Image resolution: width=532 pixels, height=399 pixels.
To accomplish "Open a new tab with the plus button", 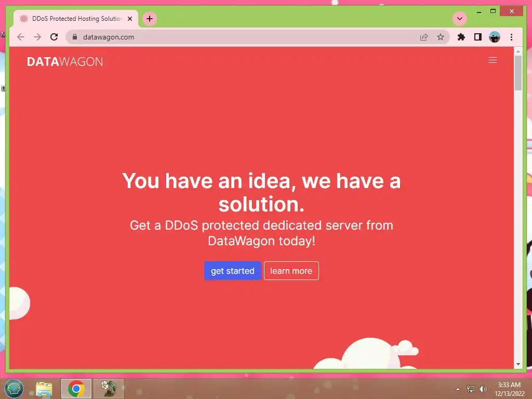I will coord(150,19).
